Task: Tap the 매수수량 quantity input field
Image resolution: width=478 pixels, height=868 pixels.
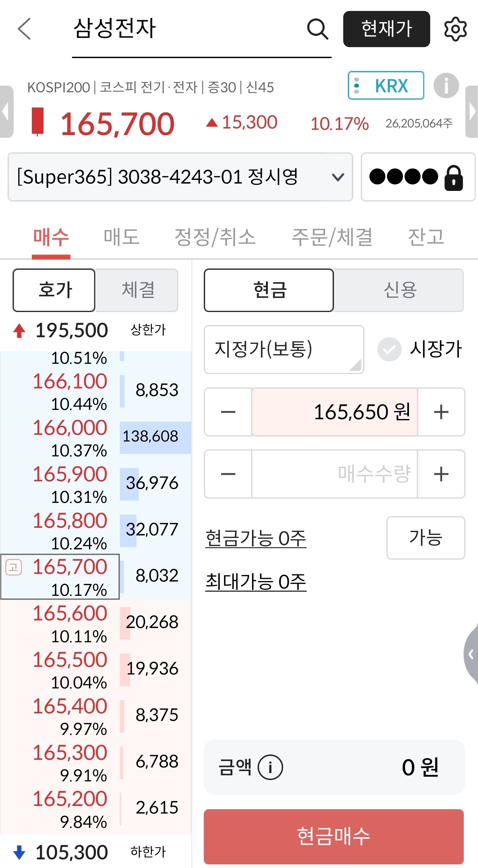Action: click(x=334, y=474)
